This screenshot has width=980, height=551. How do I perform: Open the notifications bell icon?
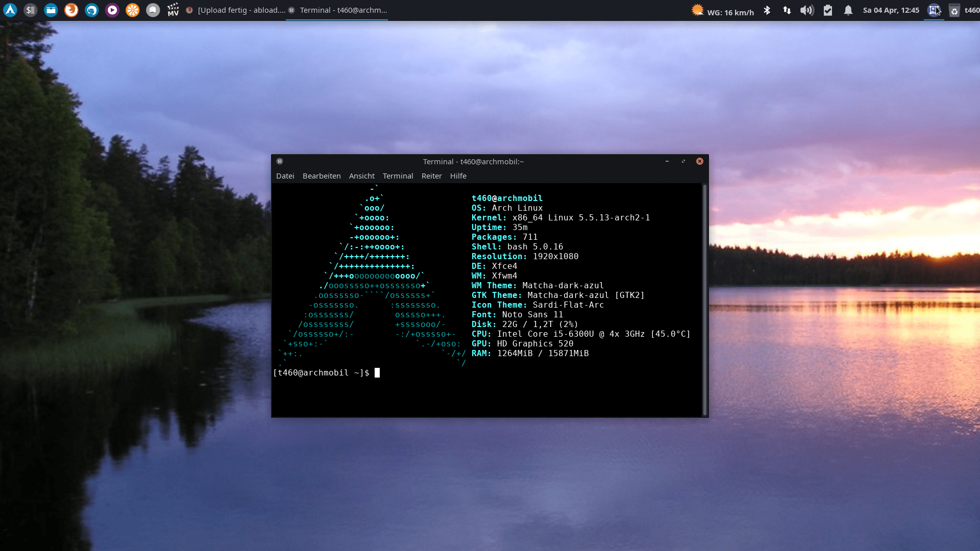pyautogui.click(x=848, y=10)
